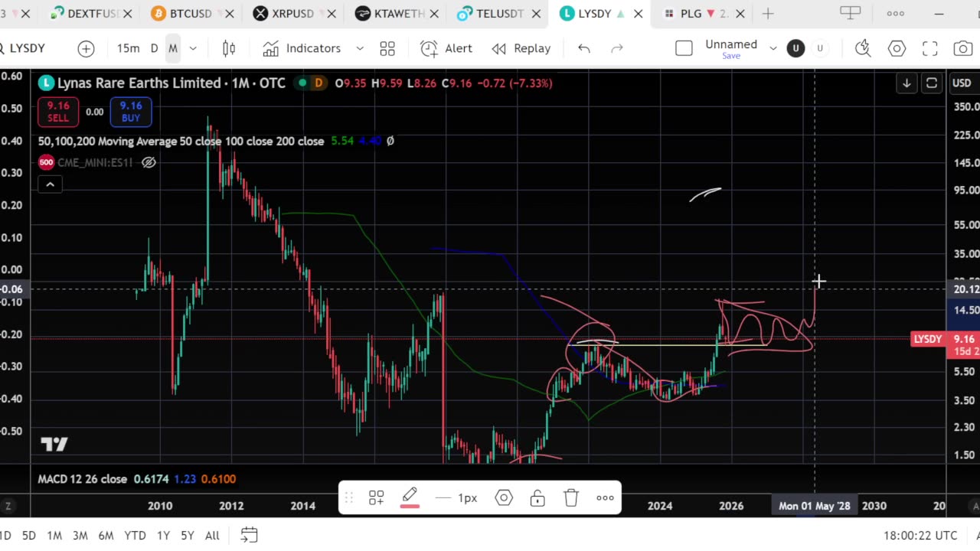
Task: Open chart settings hexagon icon in top toolbar
Action: point(897,48)
